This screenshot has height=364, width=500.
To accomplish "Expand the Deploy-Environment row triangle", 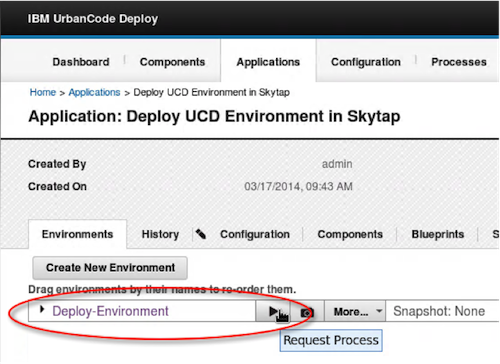I will click(42, 310).
